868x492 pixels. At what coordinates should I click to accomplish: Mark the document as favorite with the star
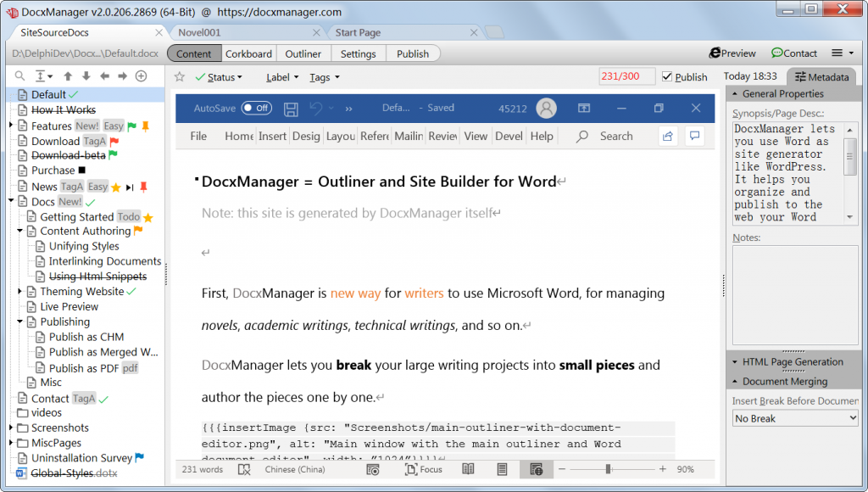[180, 77]
